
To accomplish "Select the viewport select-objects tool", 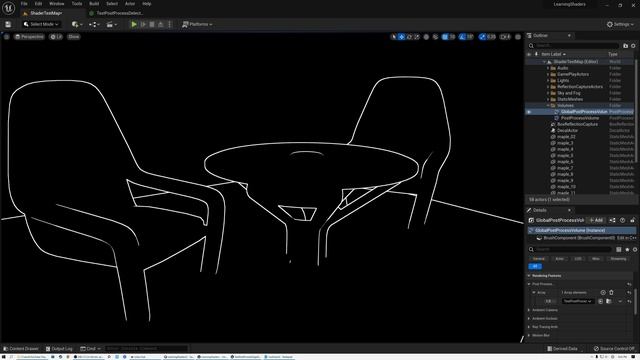I will [394, 37].
